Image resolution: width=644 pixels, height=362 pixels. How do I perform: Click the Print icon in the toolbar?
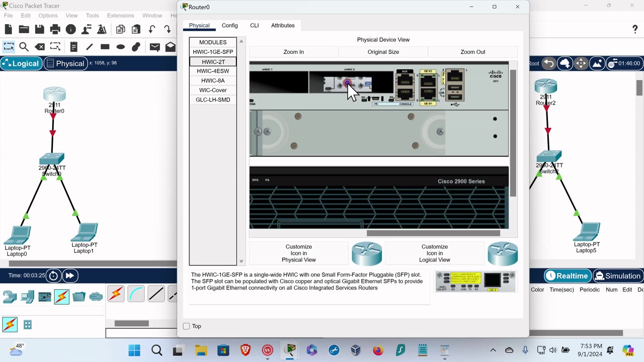[x=55, y=30]
